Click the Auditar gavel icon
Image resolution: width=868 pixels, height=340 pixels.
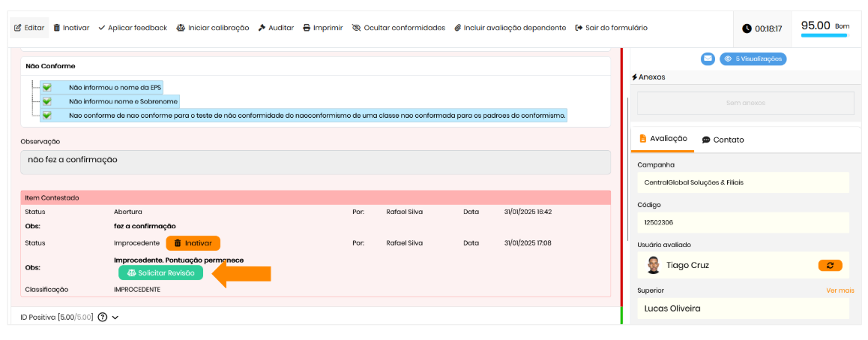262,28
